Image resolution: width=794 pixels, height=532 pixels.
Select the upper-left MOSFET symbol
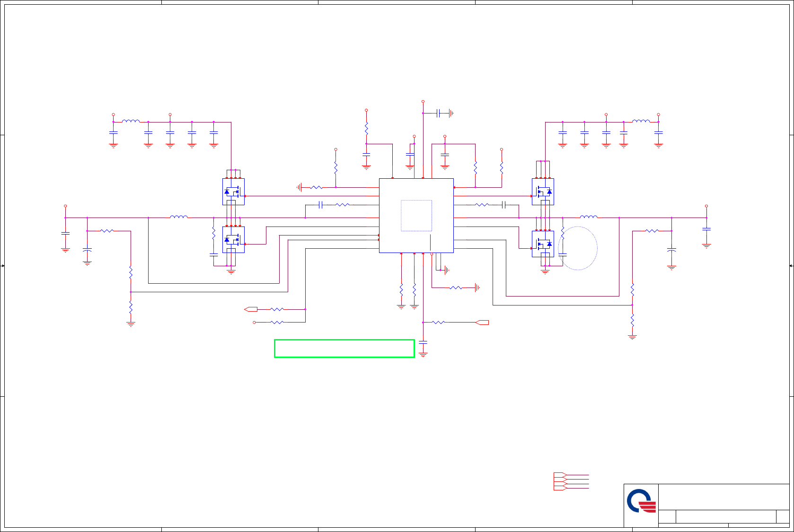pos(233,192)
